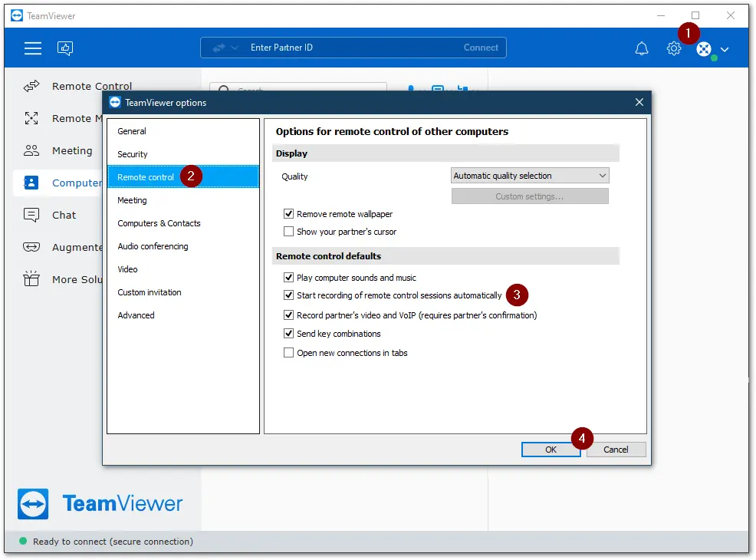
Task: Open the hamburger menu in the TeamViewer header
Action: [x=33, y=48]
